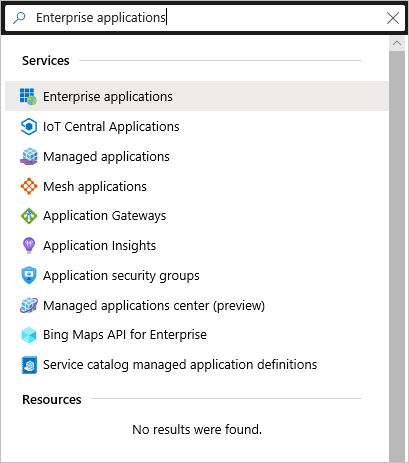Click the Bing Maps API cube icon

pyautogui.click(x=29, y=335)
